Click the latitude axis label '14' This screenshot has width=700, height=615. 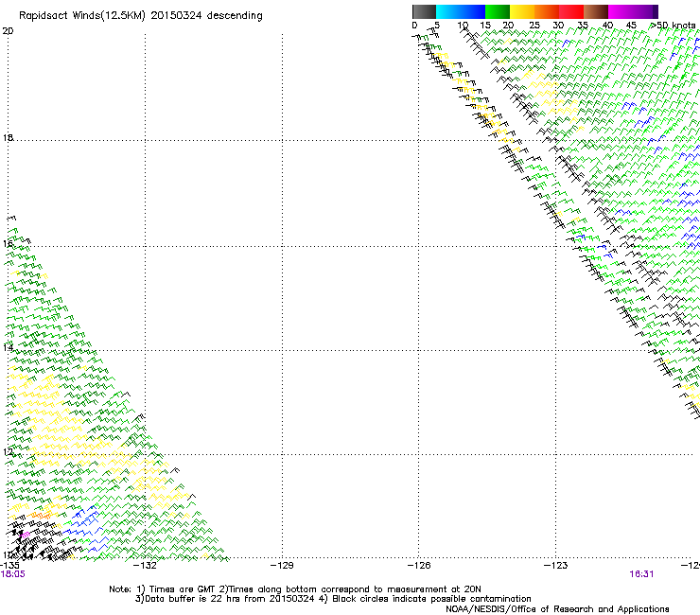pos(8,347)
